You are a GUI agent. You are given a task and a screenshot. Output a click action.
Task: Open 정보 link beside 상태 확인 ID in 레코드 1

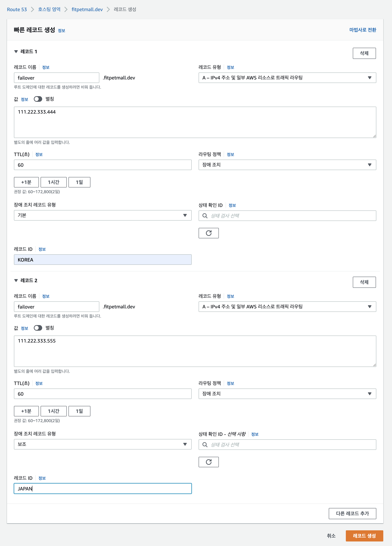(x=232, y=205)
